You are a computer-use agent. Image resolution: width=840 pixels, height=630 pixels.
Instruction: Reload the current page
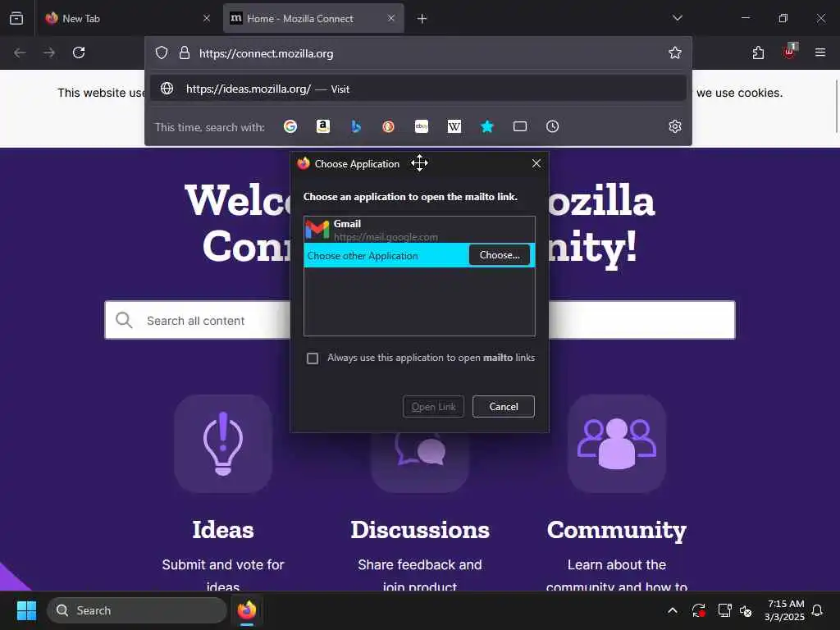pos(79,52)
